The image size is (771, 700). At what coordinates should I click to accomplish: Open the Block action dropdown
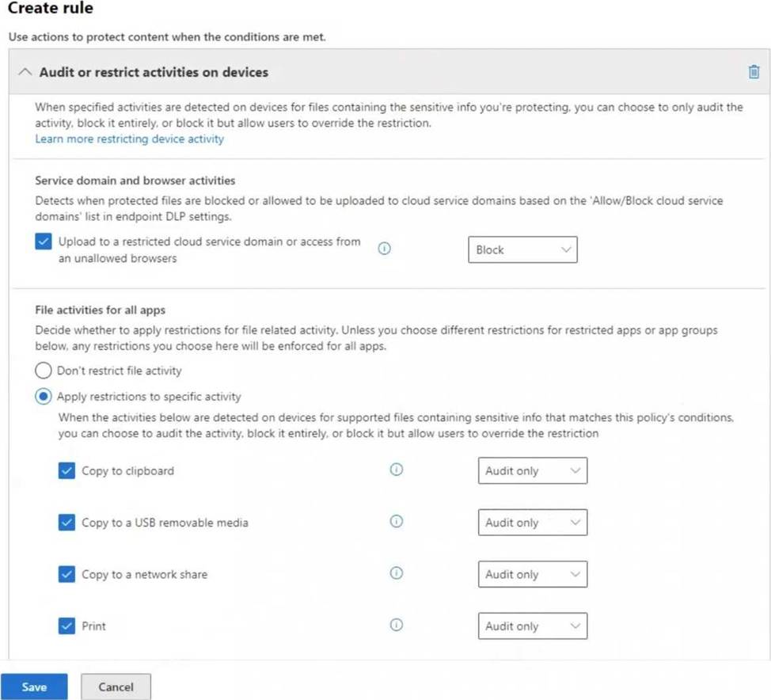(522, 249)
